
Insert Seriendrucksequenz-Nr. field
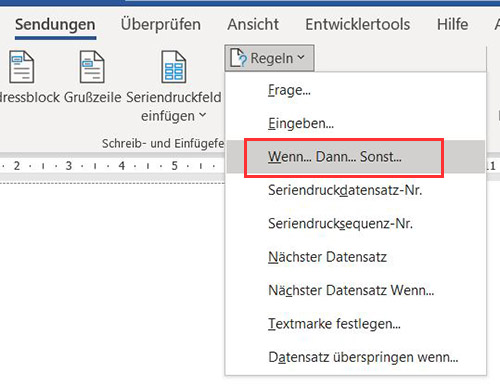point(356,223)
